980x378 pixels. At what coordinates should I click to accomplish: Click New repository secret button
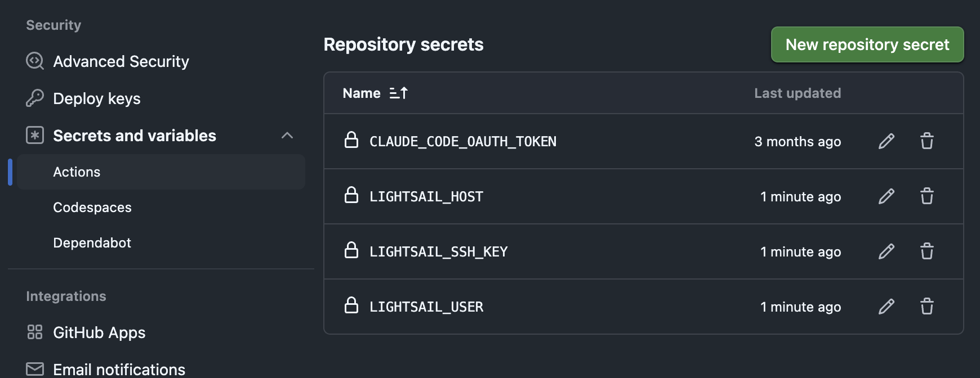pos(867,44)
